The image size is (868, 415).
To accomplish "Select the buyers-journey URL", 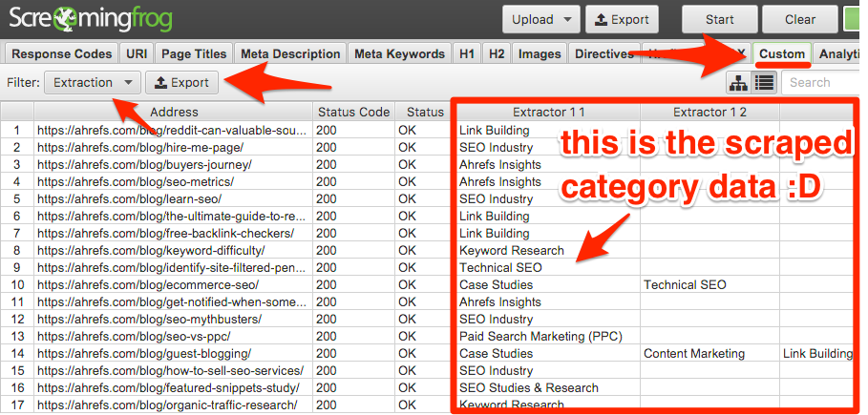I will click(x=144, y=165).
